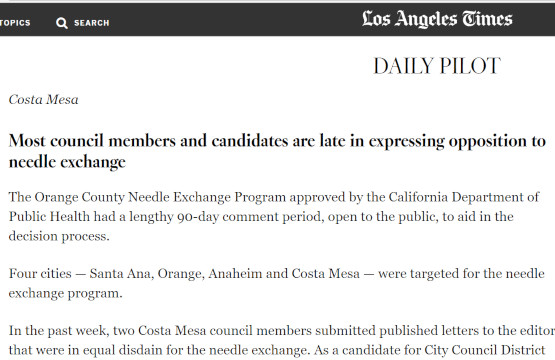Viewport: 555px width, 360px height.
Task: Click 'California Department of' in first paragraph
Action: coord(464,197)
